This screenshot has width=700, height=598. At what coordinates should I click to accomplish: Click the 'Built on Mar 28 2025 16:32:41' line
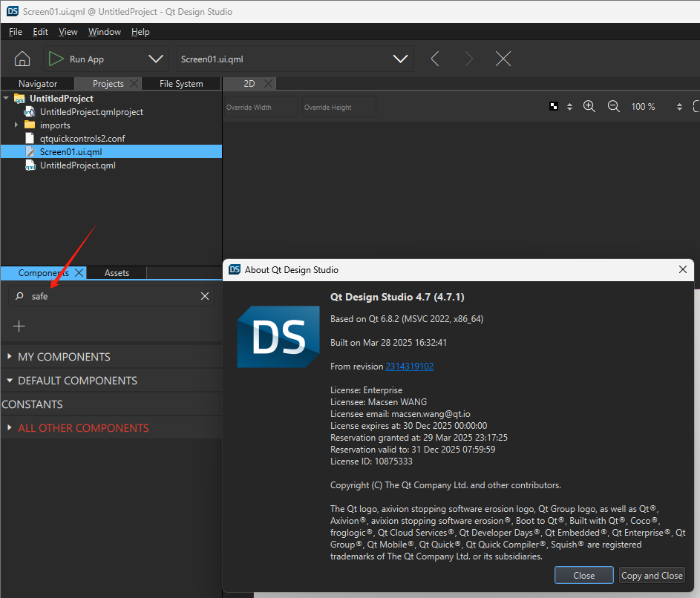pos(388,343)
